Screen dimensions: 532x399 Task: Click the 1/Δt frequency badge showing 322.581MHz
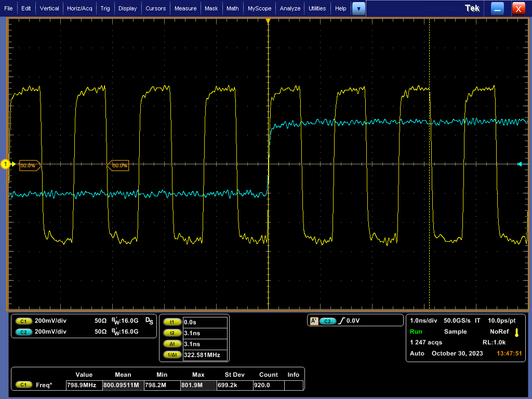(172, 355)
